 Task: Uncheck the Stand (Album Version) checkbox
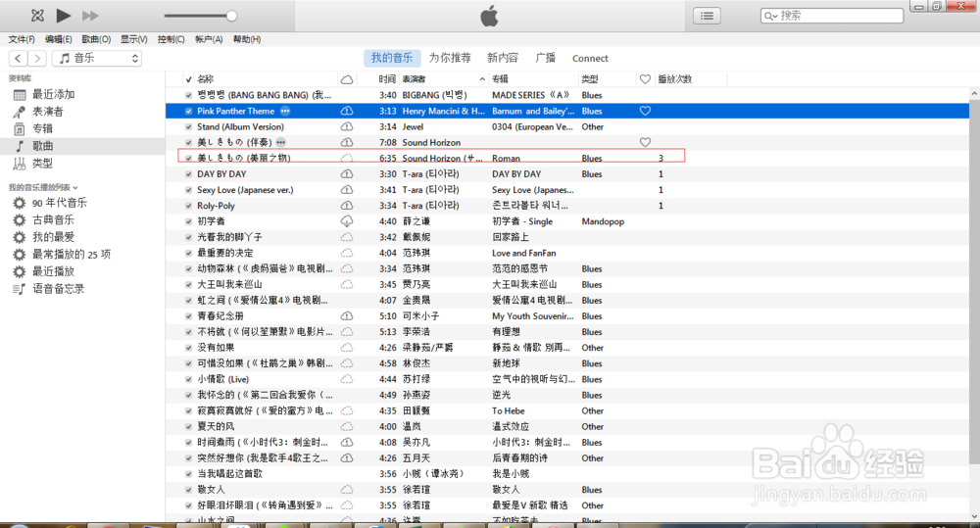(x=188, y=126)
